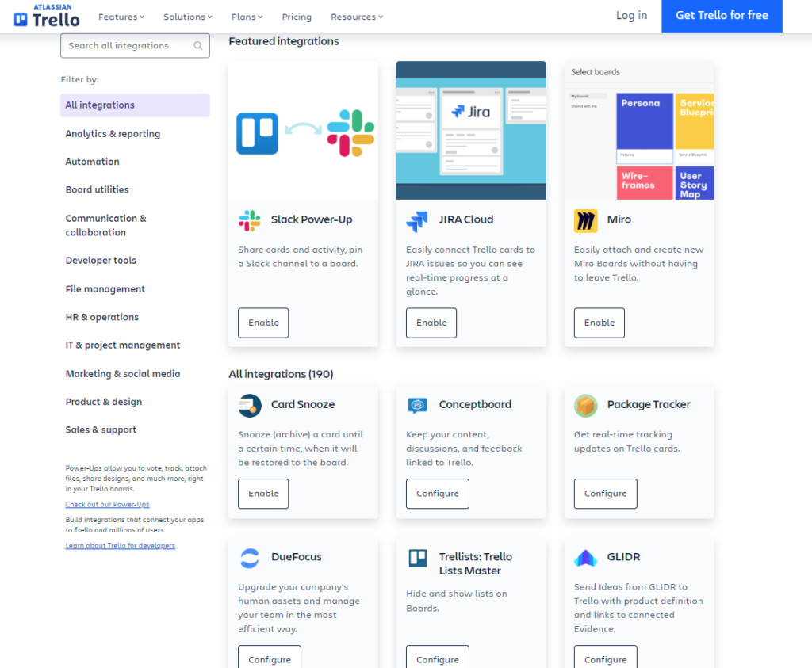Filter by HR & operations
The width and height of the screenshot is (812, 668).
pos(102,317)
